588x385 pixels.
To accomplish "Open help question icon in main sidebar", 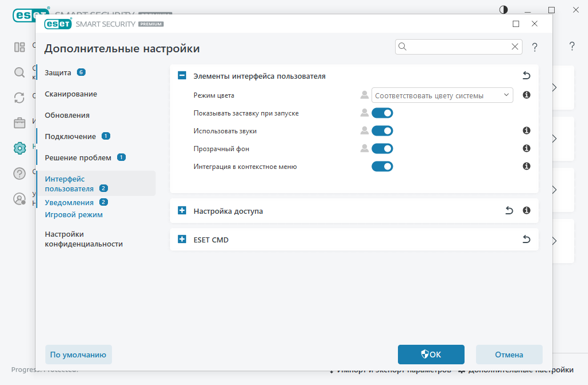I will tap(20, 174).
